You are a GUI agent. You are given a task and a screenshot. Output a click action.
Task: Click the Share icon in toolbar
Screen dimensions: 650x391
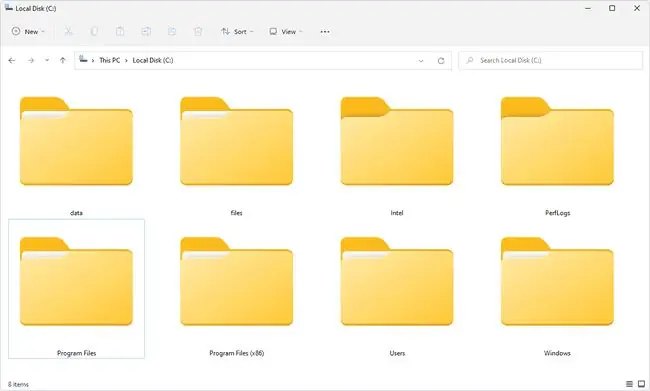point(172,32)
